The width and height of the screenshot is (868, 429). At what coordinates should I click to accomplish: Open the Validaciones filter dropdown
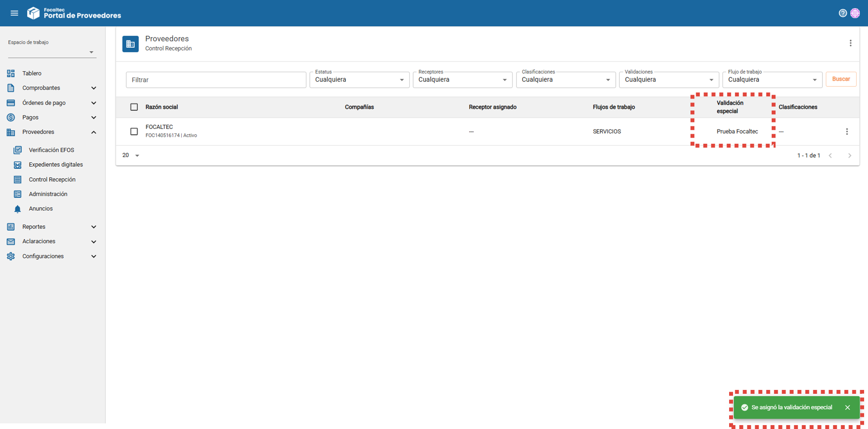669,80
